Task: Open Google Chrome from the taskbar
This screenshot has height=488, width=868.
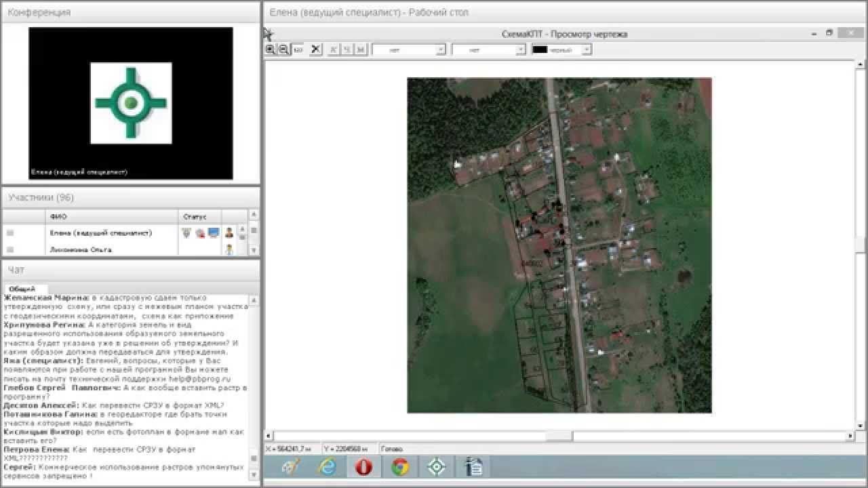Action: (x=400, y=467)
